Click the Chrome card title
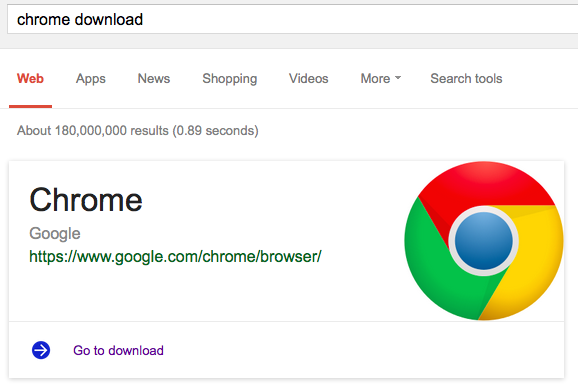This screenshot has width=578, height=389. [x=86, y=199]
